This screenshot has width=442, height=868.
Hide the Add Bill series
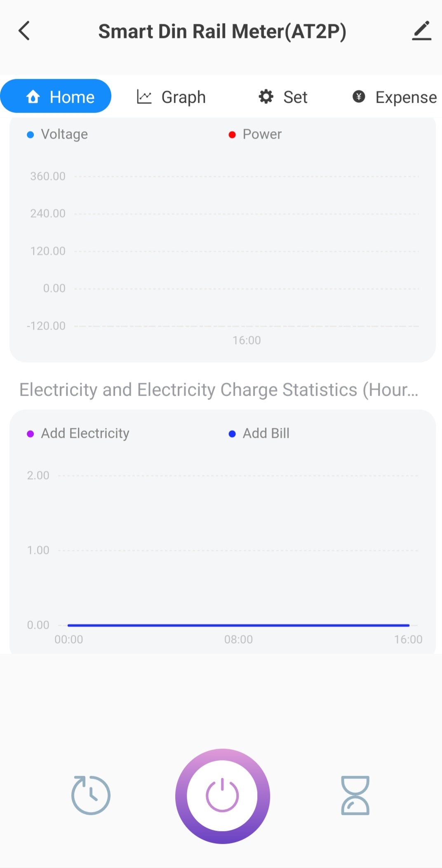click(x=260, y=434)
